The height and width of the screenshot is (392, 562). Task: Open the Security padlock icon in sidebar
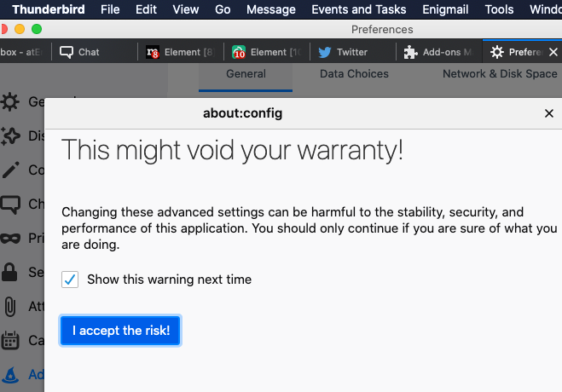coord(9,272)
